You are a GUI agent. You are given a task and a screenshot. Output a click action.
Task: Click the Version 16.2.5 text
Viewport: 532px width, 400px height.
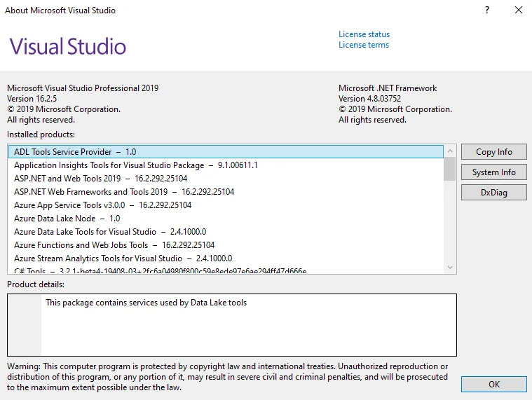[x=32, y=99]
